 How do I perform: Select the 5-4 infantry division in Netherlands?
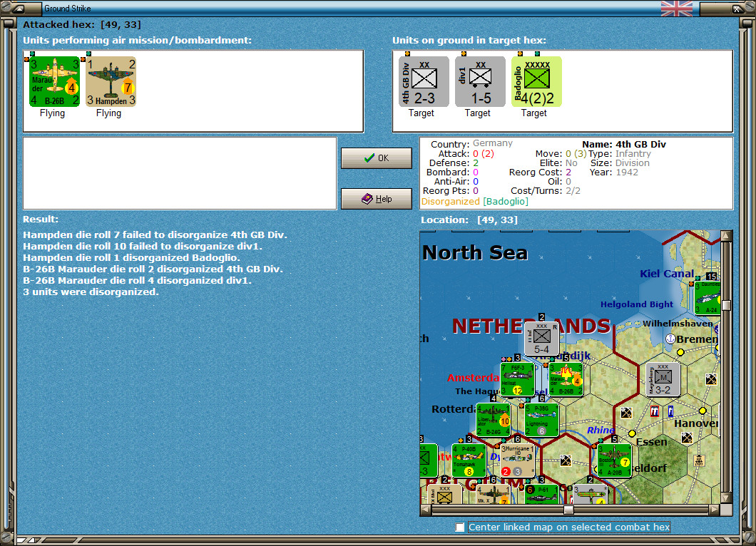click(540, 339)
